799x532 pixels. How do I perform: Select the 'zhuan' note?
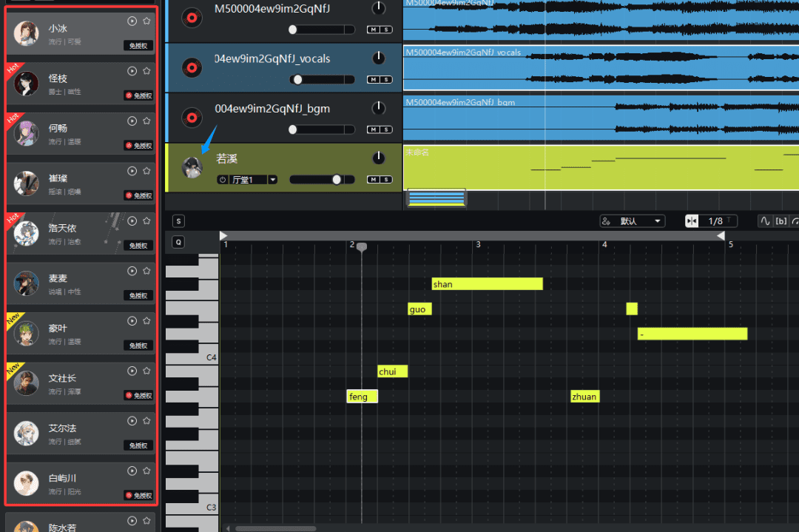585,397
